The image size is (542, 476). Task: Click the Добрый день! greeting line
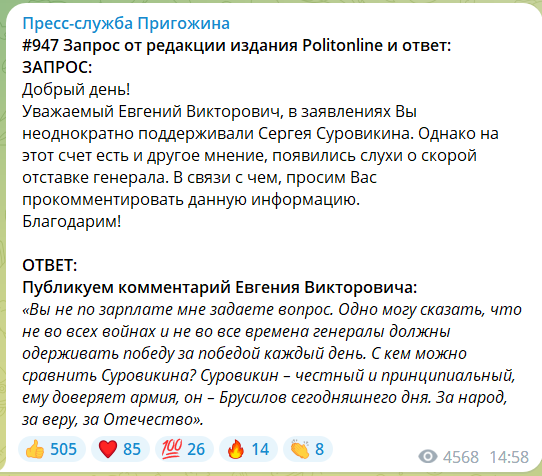76,90
